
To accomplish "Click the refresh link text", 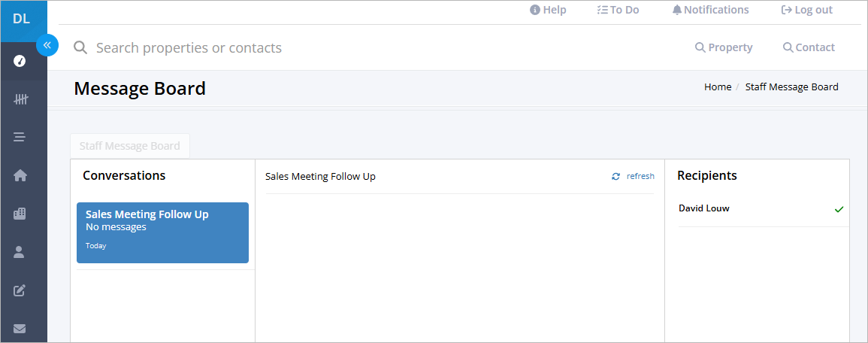I will 640,176.
